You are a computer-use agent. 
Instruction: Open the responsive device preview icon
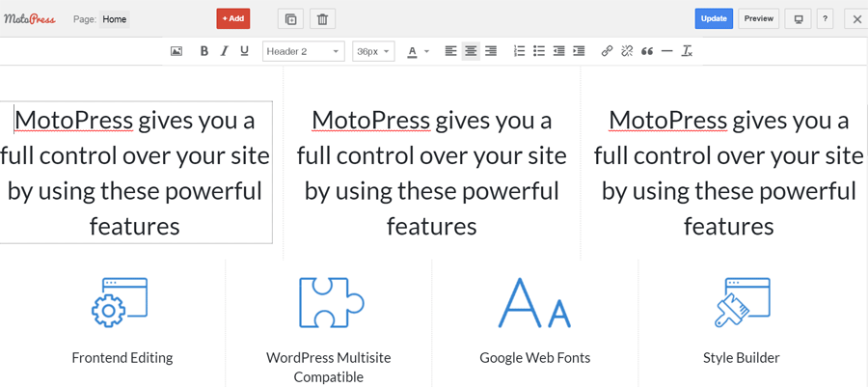[x=798, y=18]
